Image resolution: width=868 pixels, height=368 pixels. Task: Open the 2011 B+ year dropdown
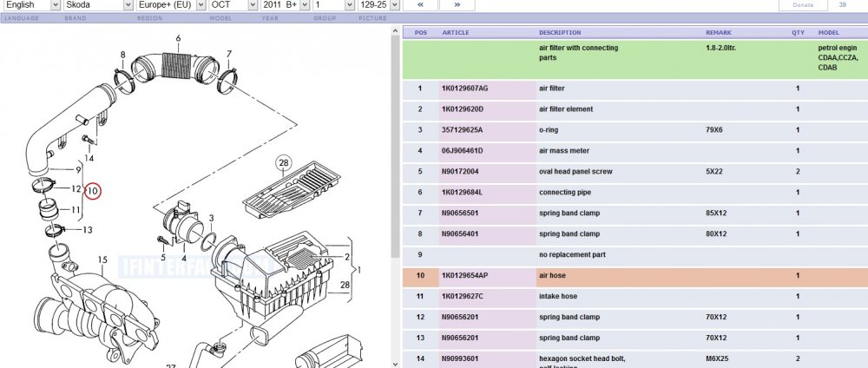click(x=285, y=5)
